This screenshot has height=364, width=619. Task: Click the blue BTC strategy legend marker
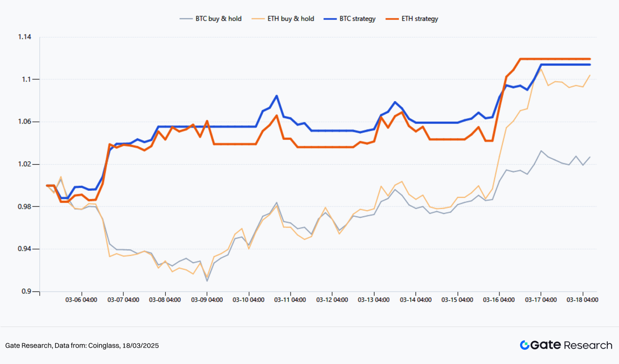point(330,19)
